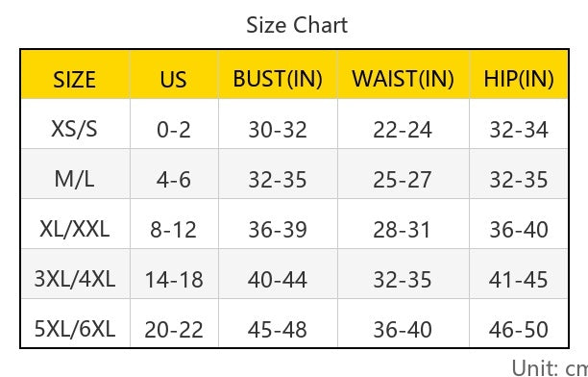588x377 pixels.
Task: Click the Unit label below the table
Action: (x=550, y=367)
